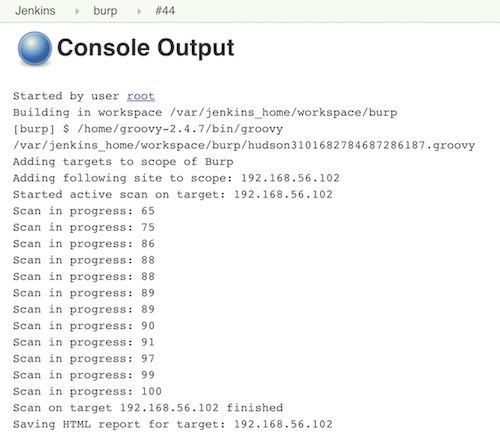Click the Building in workspace log line
500x434 pixels.
coord(205,113)
